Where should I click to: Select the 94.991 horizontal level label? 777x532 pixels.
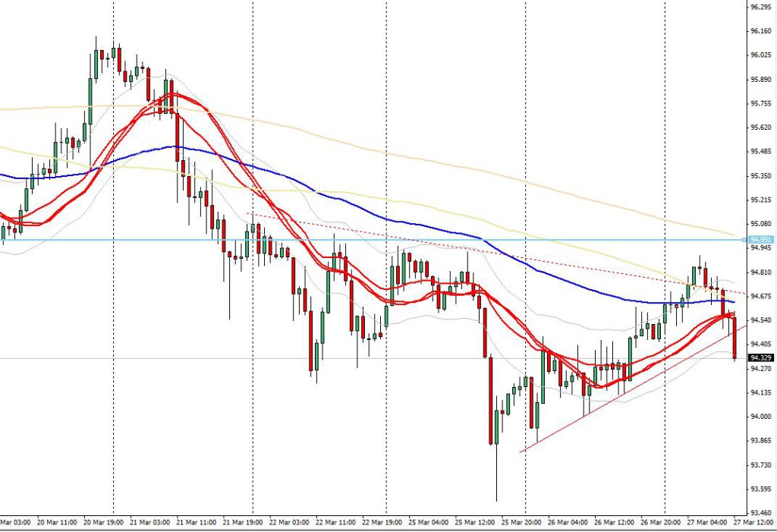(760, 240)
